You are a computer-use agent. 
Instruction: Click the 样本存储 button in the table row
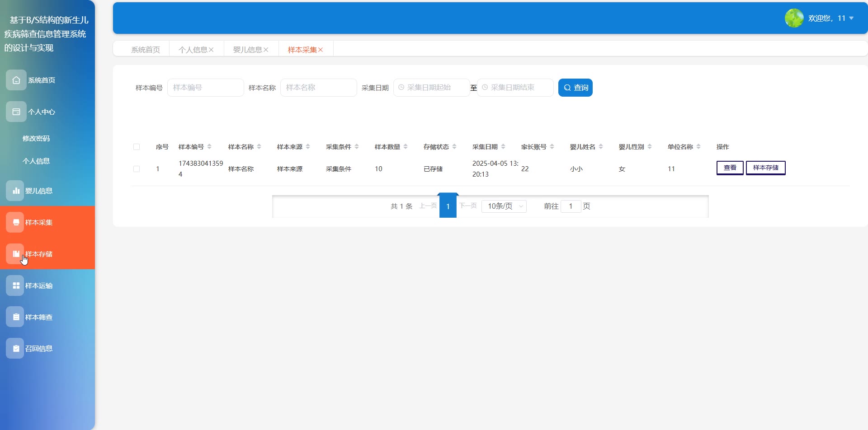point(765,168)
